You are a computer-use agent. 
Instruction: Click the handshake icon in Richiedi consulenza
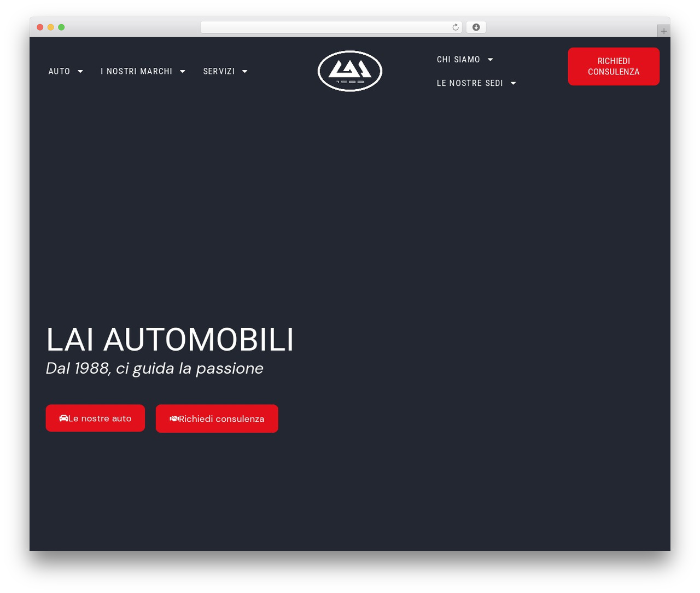[x=174, y=419]
